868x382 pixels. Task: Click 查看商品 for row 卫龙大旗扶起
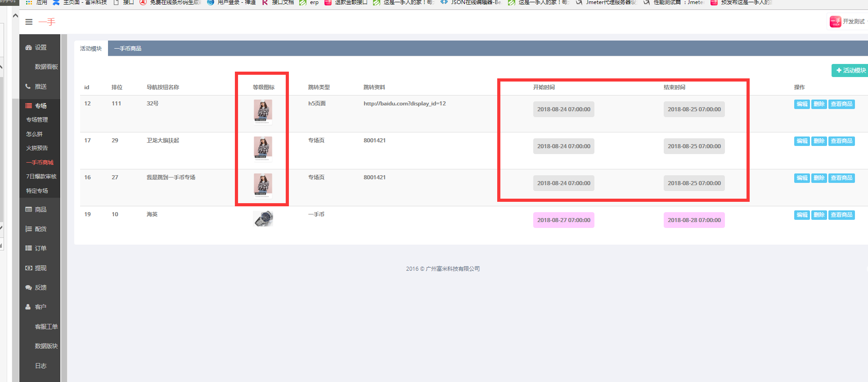tap(841, 141)
